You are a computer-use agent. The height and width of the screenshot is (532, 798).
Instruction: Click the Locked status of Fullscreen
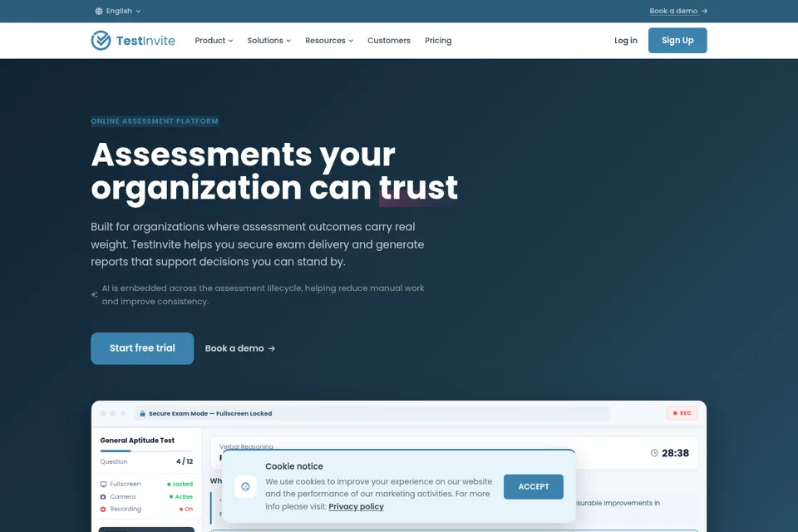click(180, 484)
